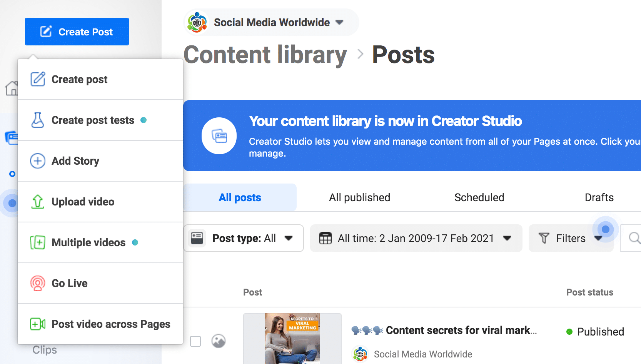Image resolution: width=641 pixels, height=364 pixels.
Task: Click the pulsing blue dot near Filters
Action: 606,229
